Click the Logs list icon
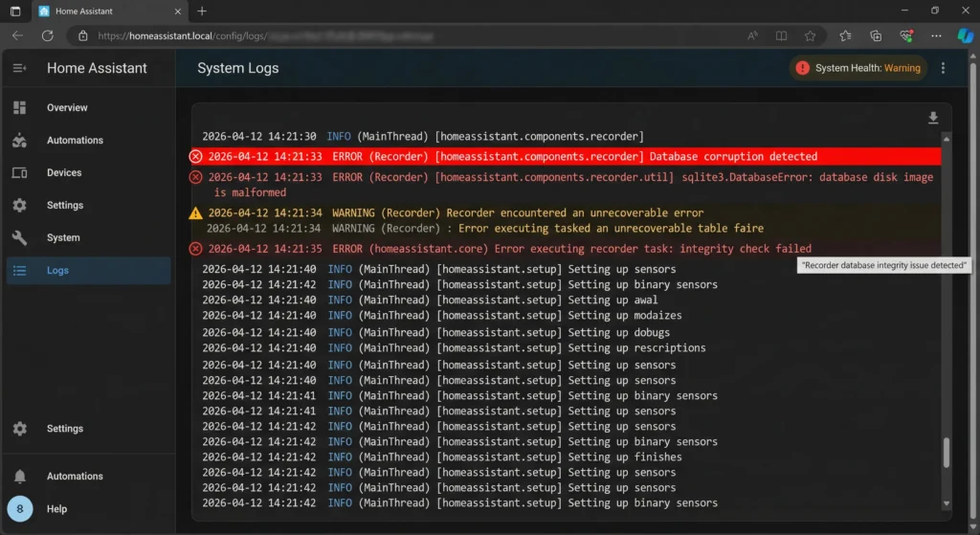 click(19, 271)
